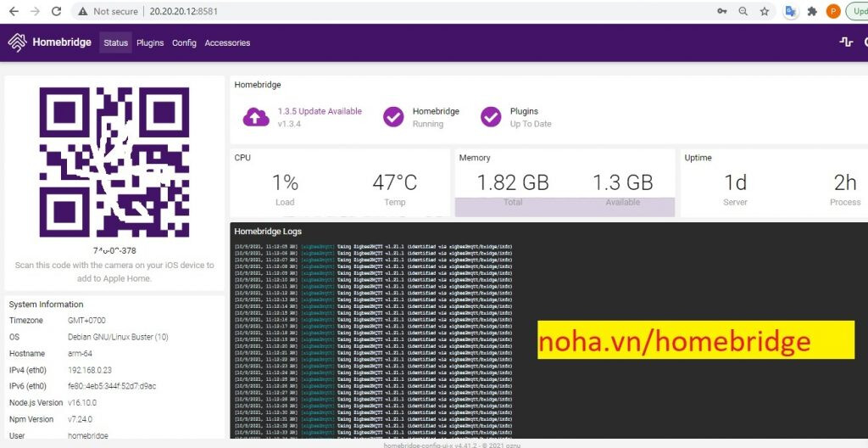868x448 pixels.
Task: Open the Plugins tab
Action: (x=150, y=42)
